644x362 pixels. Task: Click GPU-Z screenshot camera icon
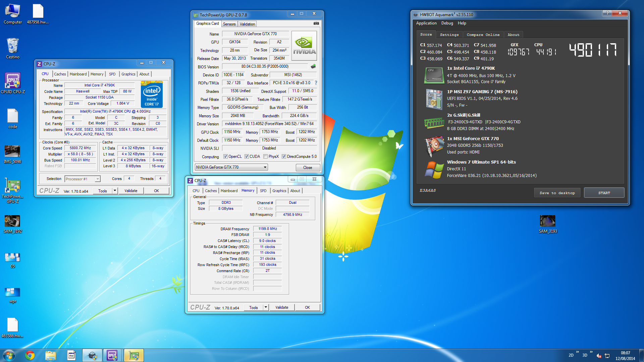(316, 23)
